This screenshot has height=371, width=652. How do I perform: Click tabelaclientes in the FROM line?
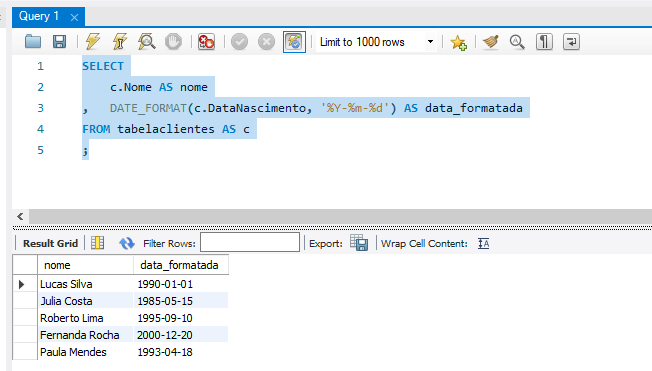pos(165,129)
